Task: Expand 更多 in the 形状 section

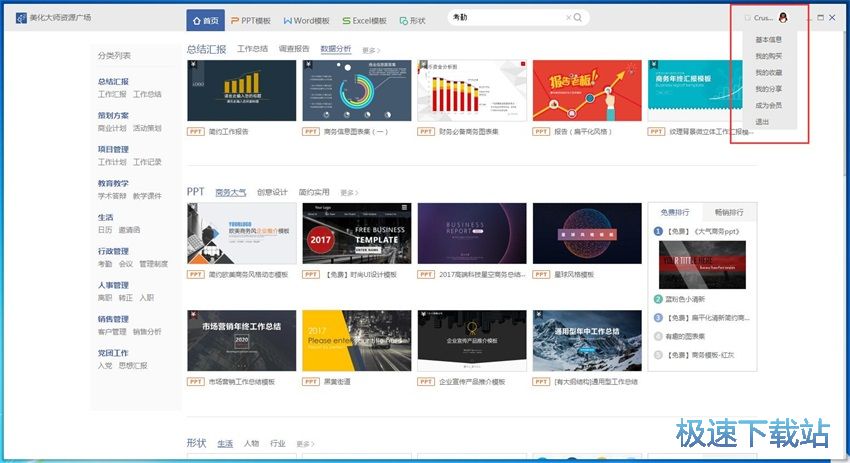Action: click(305, 444)
